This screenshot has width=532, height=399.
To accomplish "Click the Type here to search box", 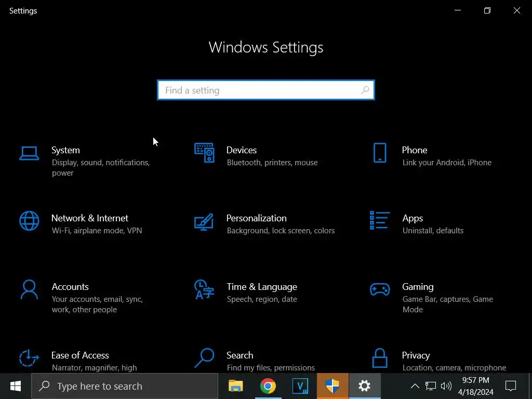I will (x=125, y=386).
